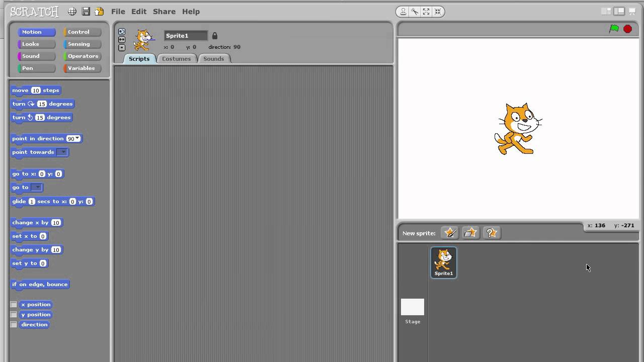This screenshot has width=644, height=362.
Task: Select the delete scissors tool
Action: coord(415,12)
